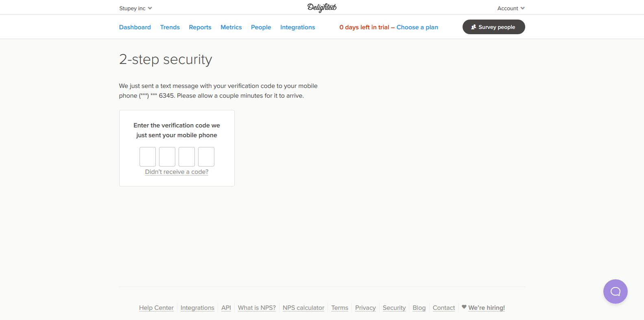
Task: Switch to the Trends tab
Action: click(x=170, y=27)
